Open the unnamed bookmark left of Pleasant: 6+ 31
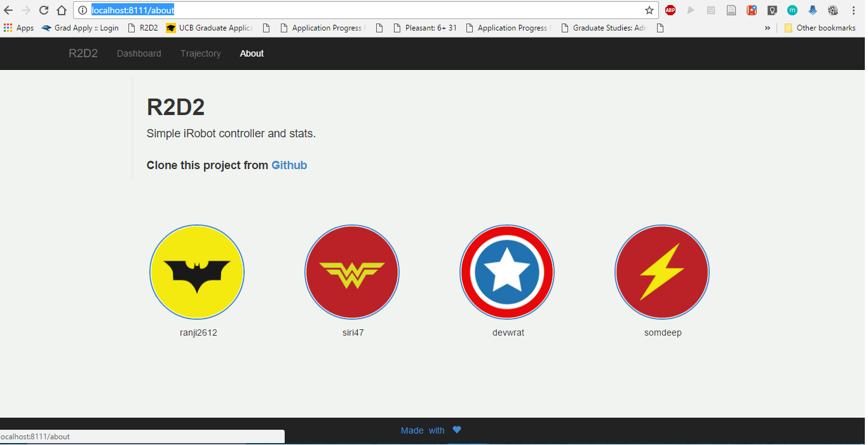Image resolution: width=868 pixels, height=445 pixels. (x=379, y=28)
